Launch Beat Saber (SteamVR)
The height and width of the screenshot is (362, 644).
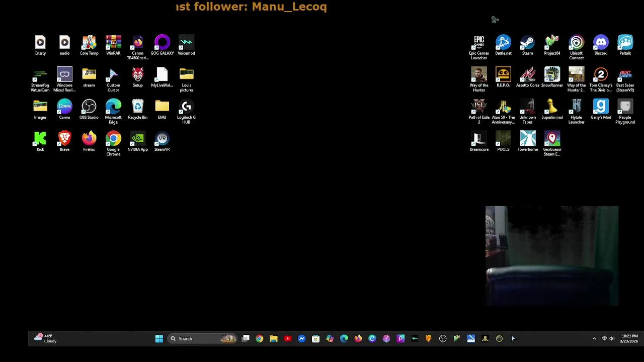tap(625, 79)
